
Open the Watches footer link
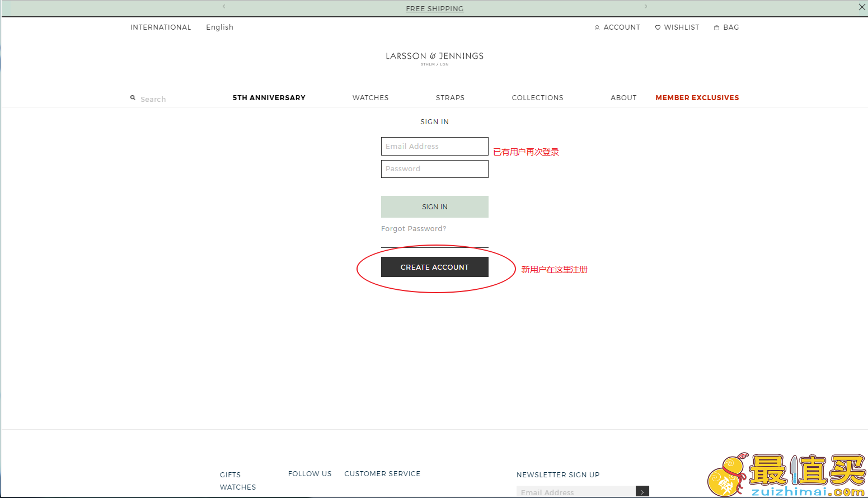point(238,487)
